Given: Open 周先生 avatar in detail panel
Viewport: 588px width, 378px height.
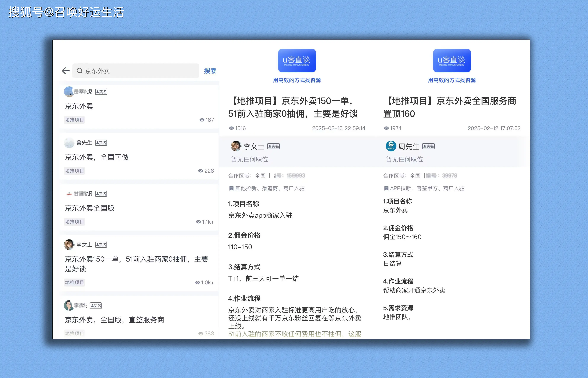Looking at the screenshot, I should point(391,146).
